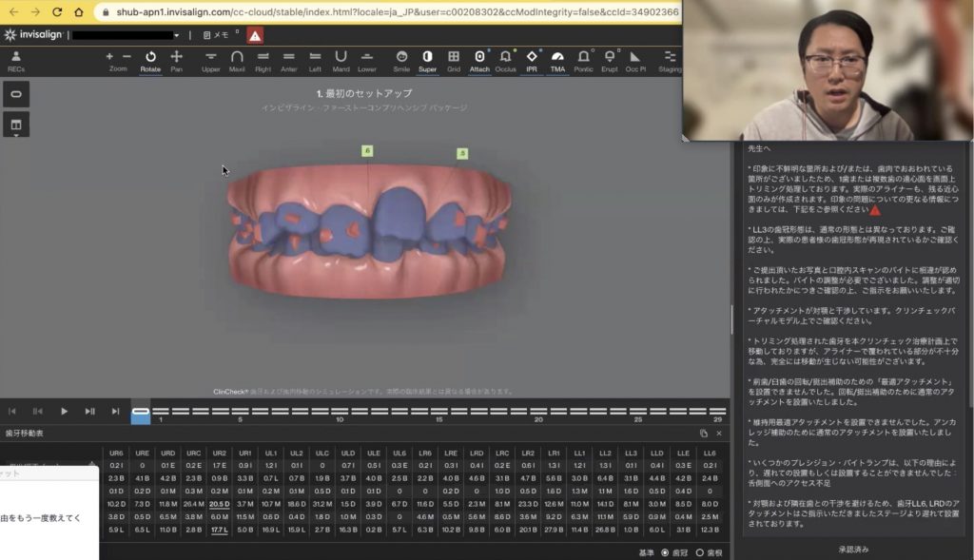Open the browser home page
Screen dimensions: 974x560
(x=78, y=11)
